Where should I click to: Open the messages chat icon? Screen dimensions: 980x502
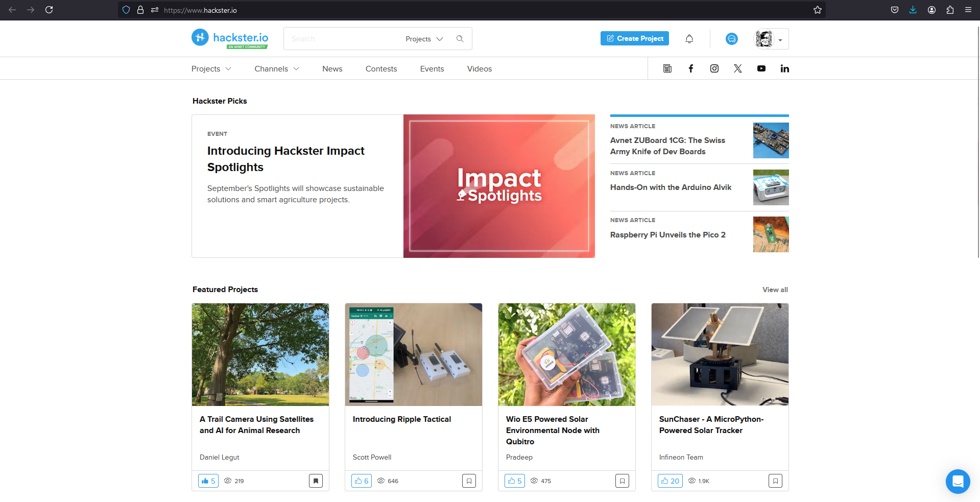(x=732, y=39)
